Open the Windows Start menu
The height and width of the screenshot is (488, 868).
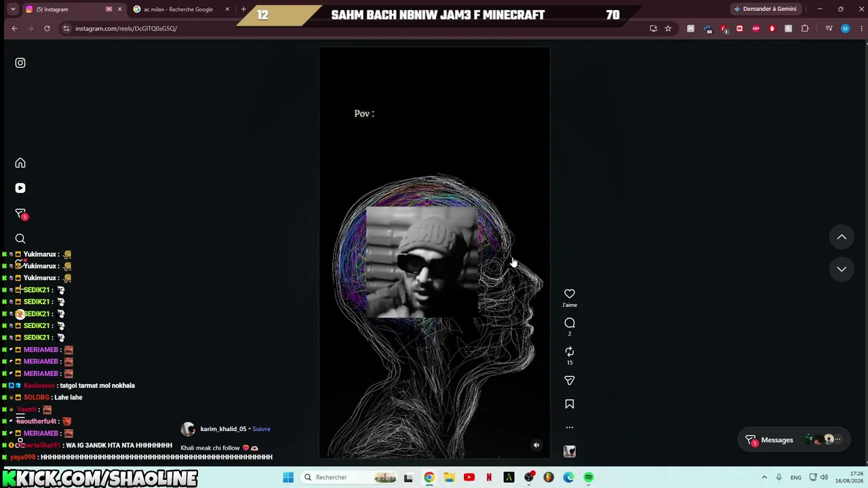288,477
